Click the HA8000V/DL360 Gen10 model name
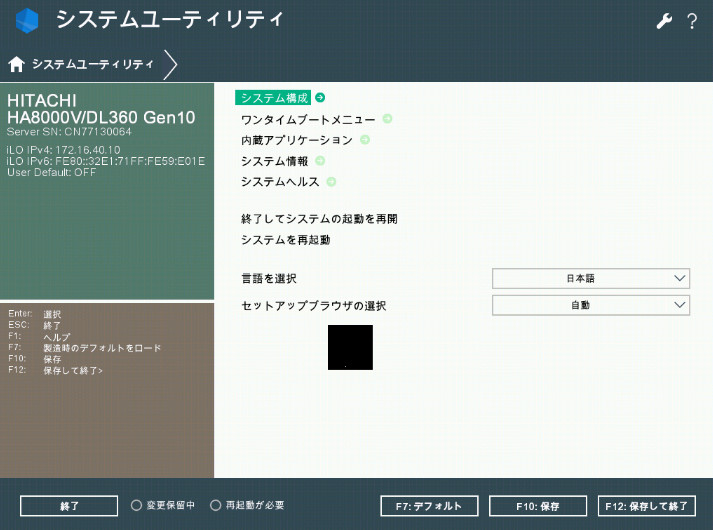Viewport: 713px width, 530px height. [x=101, y=118]
